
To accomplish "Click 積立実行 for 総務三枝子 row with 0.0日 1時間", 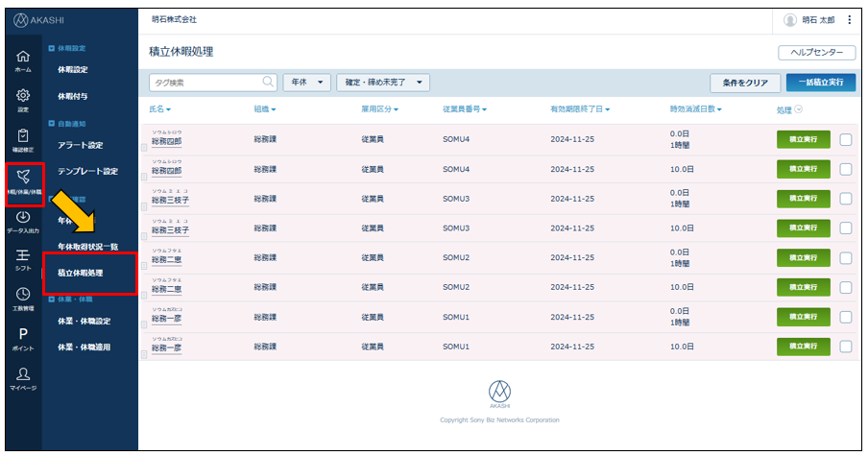I will coord(804,198).
